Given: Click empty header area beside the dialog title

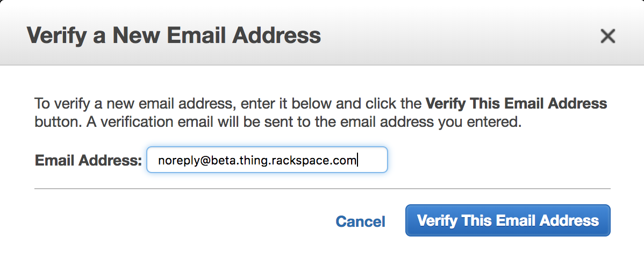Looking at the screenshot, I should pos(457,36).
